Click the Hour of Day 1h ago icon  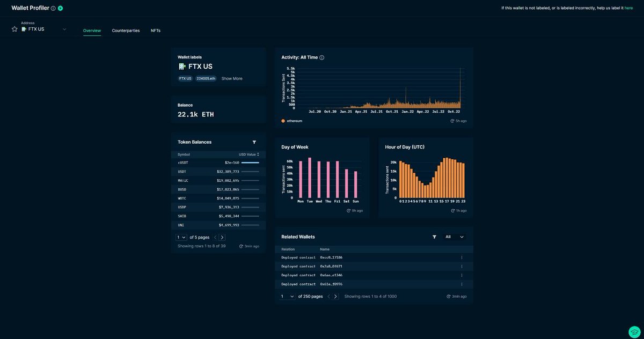453,211
